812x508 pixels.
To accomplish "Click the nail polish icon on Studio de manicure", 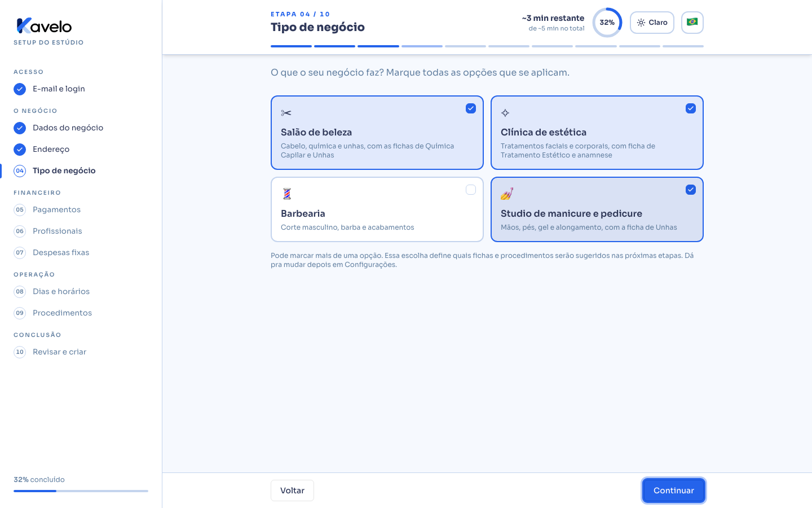I will [x=506, y=194].
